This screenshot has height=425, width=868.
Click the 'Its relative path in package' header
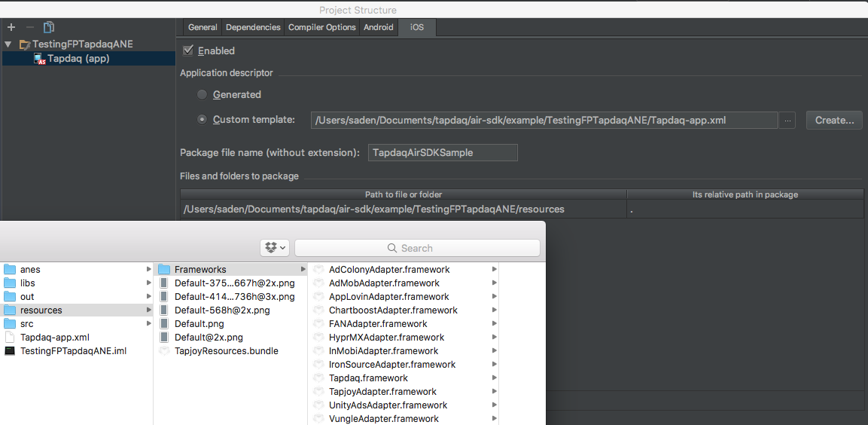[745, 194]
